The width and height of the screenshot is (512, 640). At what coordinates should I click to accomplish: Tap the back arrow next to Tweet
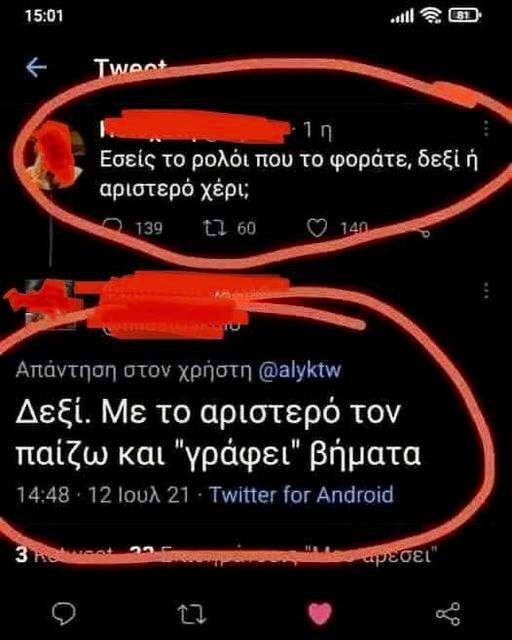36,67
